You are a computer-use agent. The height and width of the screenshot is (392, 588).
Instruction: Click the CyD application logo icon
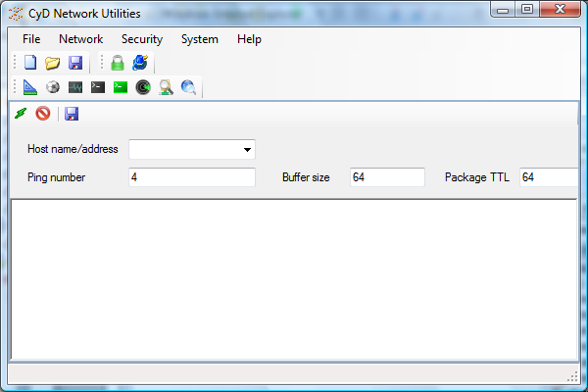tap(16, 14)
